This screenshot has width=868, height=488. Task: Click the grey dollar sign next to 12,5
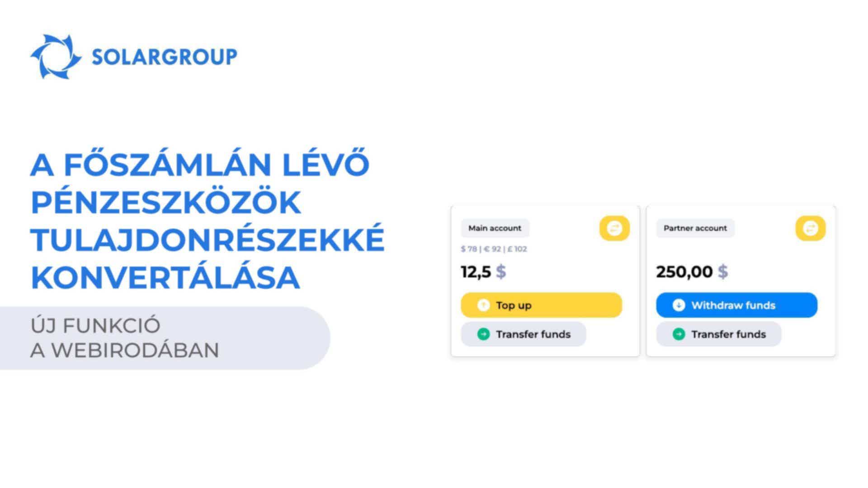click(x=501, y=272)
